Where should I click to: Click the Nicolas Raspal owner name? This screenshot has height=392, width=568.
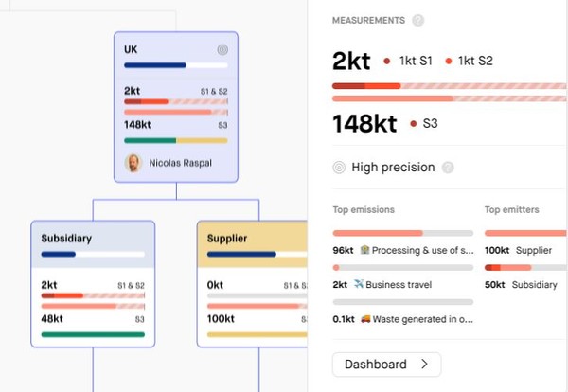click(180, 163)
